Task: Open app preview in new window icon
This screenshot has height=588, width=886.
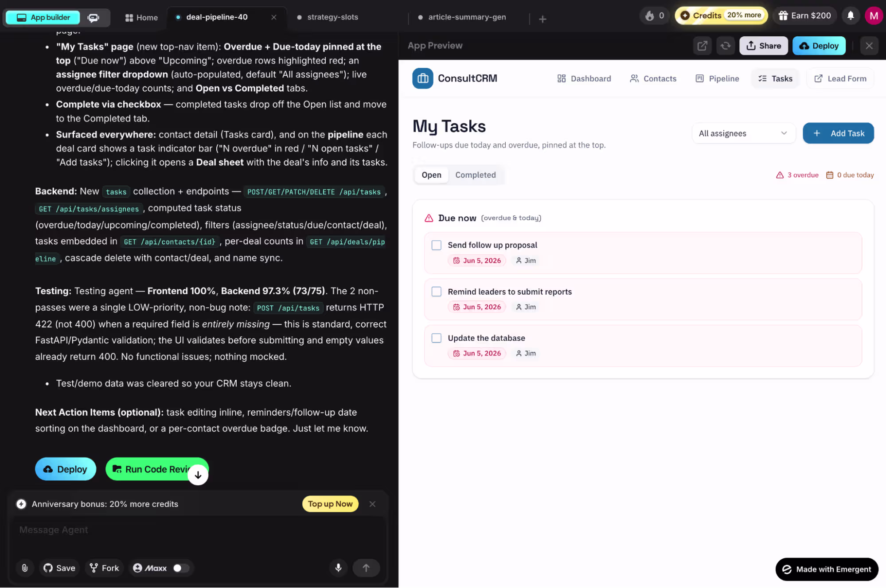Action: tap(702, 46)
